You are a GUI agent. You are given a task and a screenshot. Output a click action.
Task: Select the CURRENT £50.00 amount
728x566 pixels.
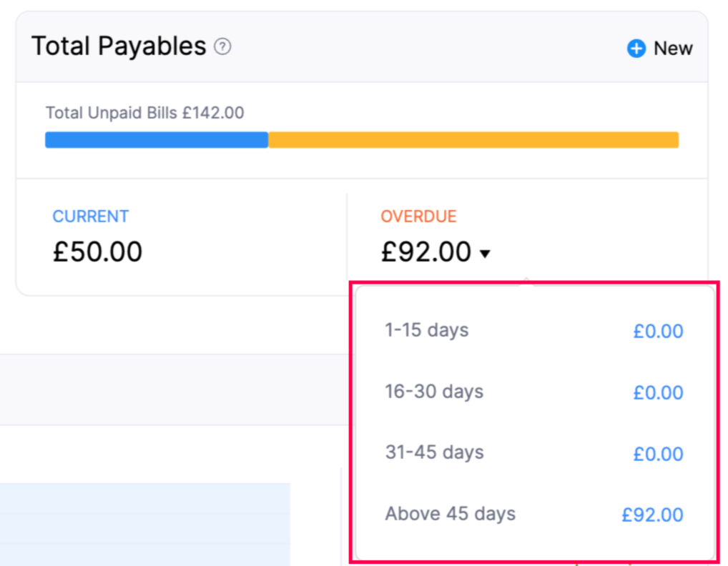pos(97,252)
